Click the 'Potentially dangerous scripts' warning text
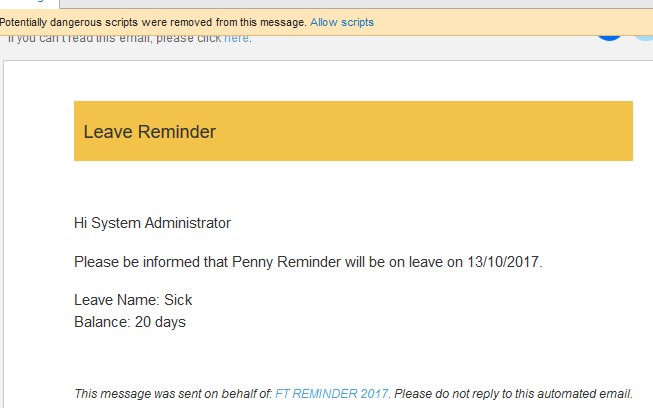 (x=153, y=22)
